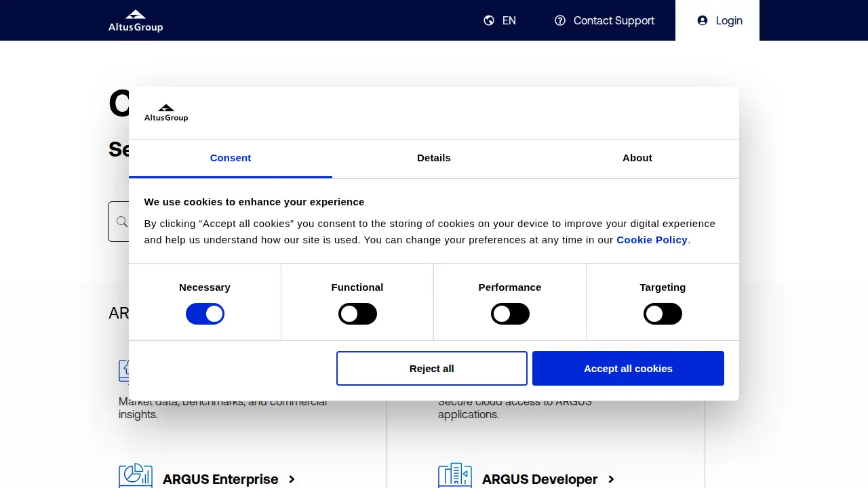The image size is (868, 488).
Task: Expand the ARGUS Developer chevron arrow
Action: pyautogui.click(x=611, y=479)
